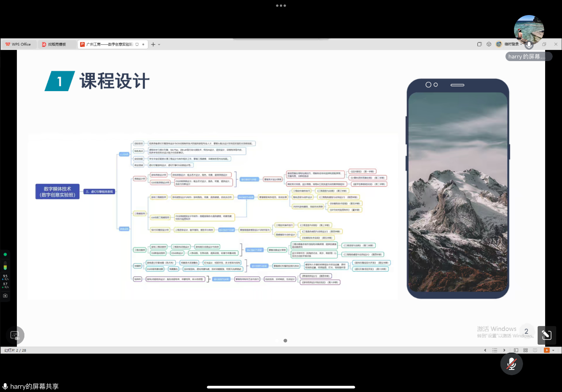Open the slide outline list
This screenshot has width=562, height=392.
point(495,350)
